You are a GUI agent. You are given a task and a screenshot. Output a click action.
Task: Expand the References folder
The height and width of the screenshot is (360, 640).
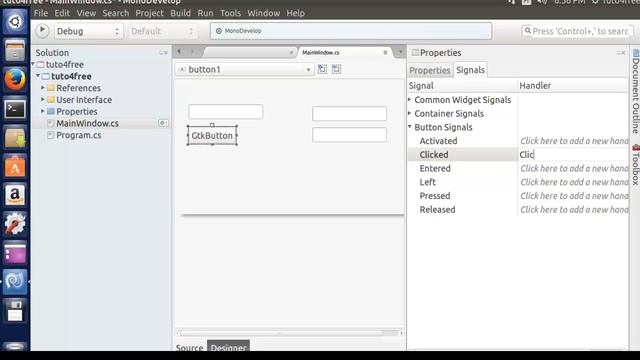tap(42, 87)
